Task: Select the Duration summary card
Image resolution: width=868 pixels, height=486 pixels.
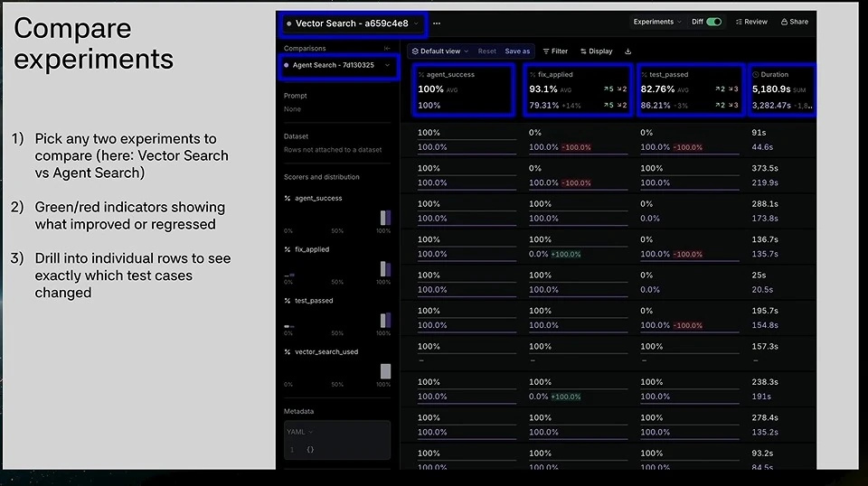Action: pyautogui.click(x=782, y=89)
